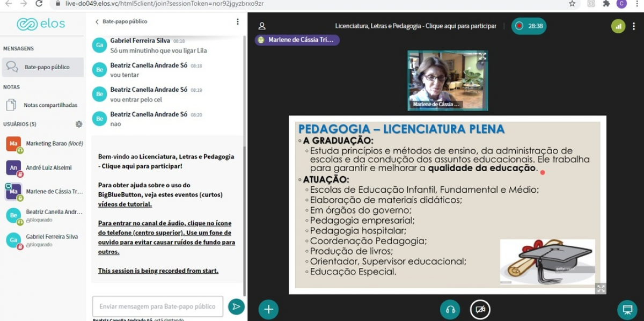
Task: Hide public chat using back chevron
Action: (97, 22)
